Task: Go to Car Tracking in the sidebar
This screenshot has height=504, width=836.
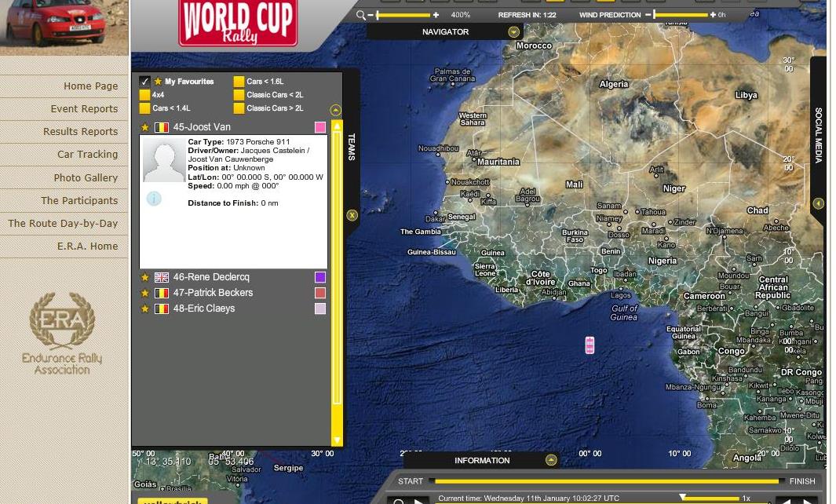Action: (87, 155)
